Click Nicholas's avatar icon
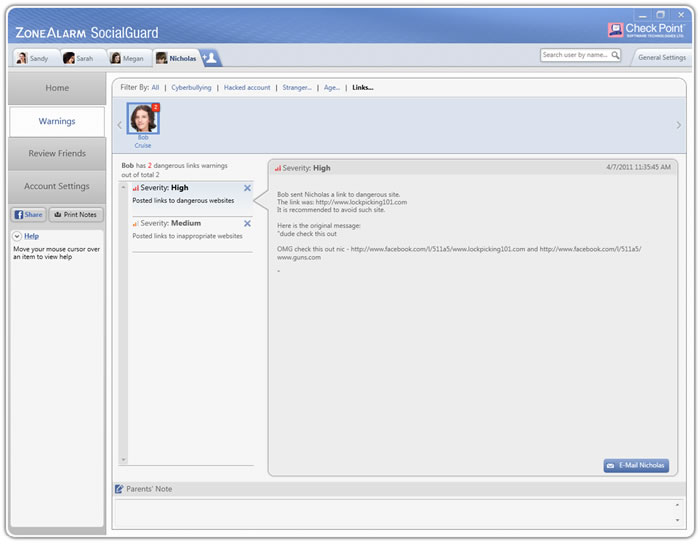The height and width of the screenshot is (545, 700). click(162, 58)
